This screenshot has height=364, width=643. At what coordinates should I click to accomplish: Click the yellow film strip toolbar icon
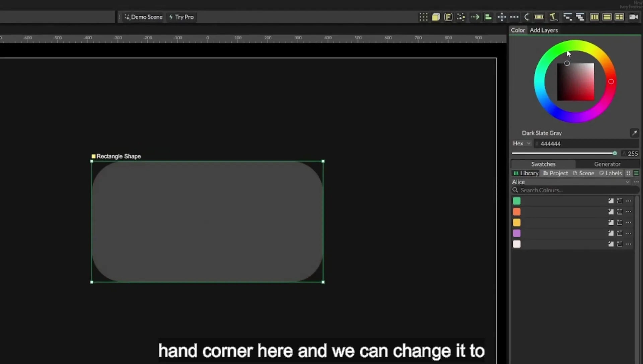point(539,17)
